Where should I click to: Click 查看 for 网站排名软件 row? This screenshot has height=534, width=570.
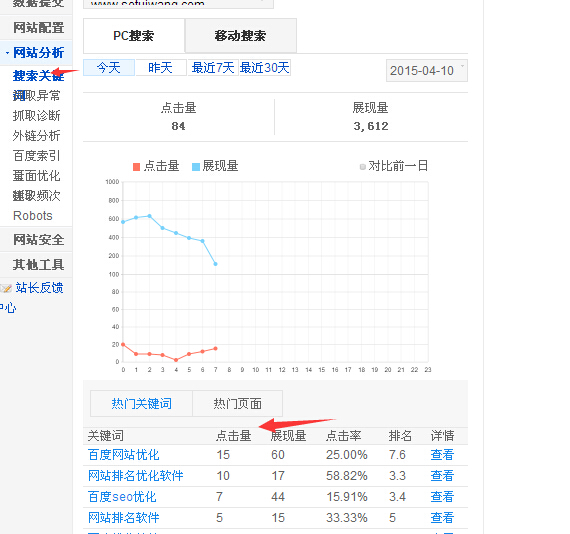click(x=442, y=518)
